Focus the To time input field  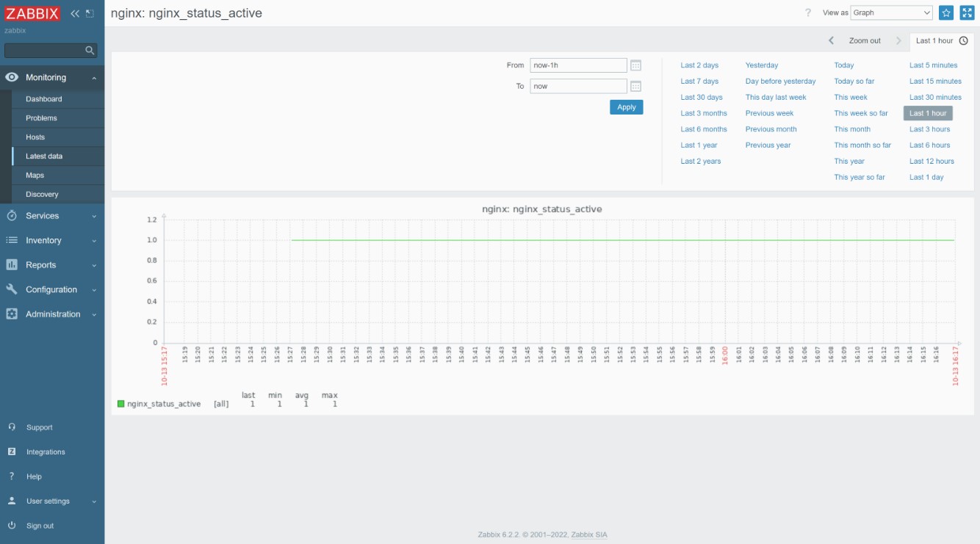coord(578,86)
